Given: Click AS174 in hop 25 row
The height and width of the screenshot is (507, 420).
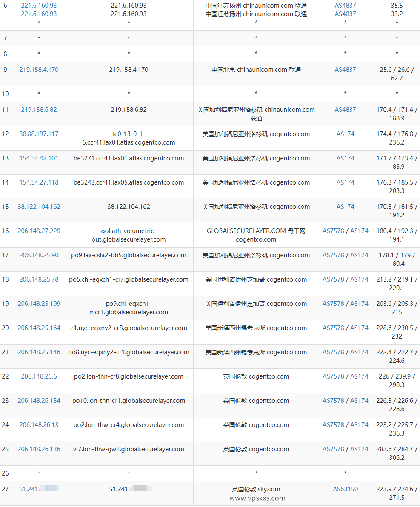Looking at the screenshot, I should click(x=359, y=449).
